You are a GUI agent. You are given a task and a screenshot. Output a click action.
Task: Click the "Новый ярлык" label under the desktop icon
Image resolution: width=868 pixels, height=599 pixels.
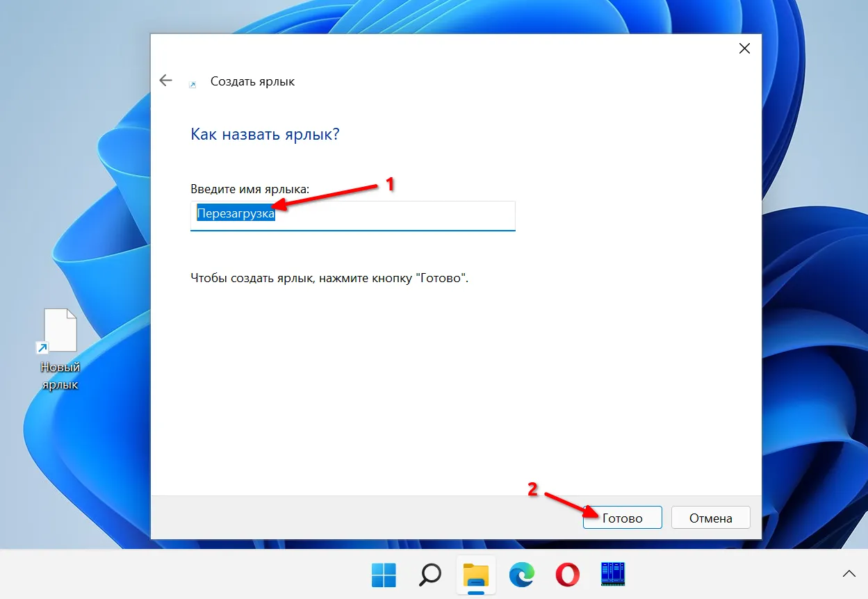60,376
